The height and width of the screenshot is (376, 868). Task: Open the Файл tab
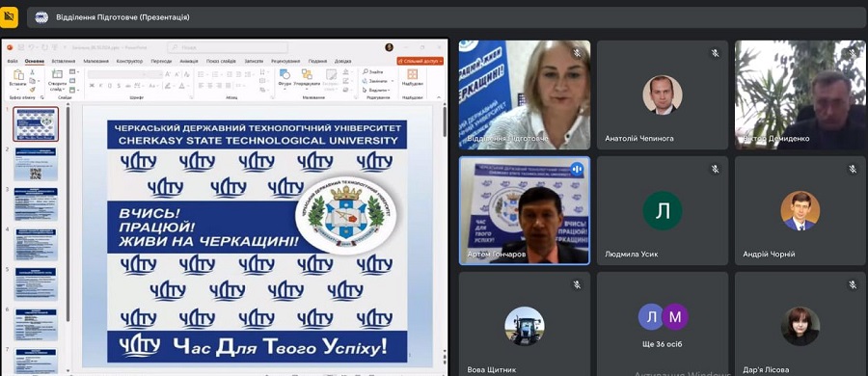point(13,61)
